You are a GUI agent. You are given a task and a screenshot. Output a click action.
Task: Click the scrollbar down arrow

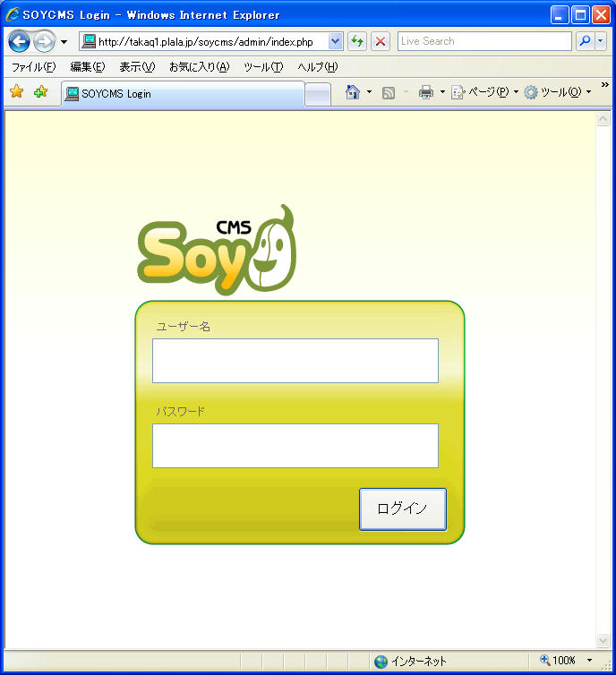603,641
